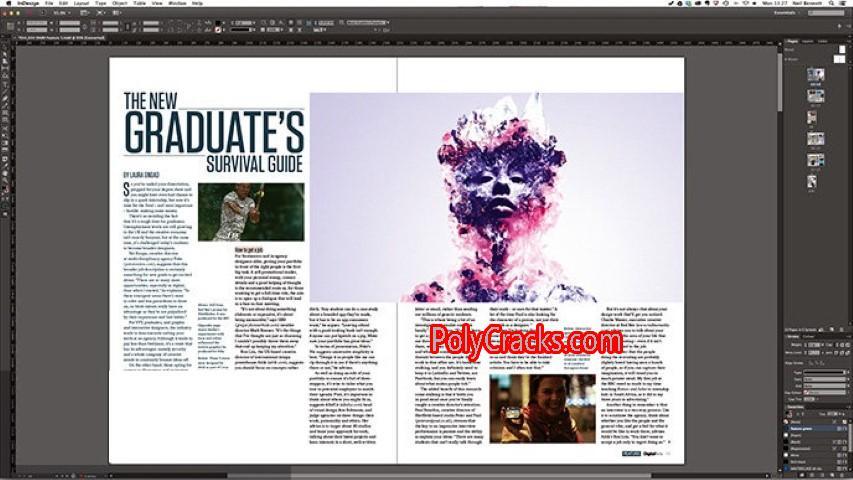Click the Delete Swatch trash icon
The image size is (853, 480).
click(x=842, y=475)
